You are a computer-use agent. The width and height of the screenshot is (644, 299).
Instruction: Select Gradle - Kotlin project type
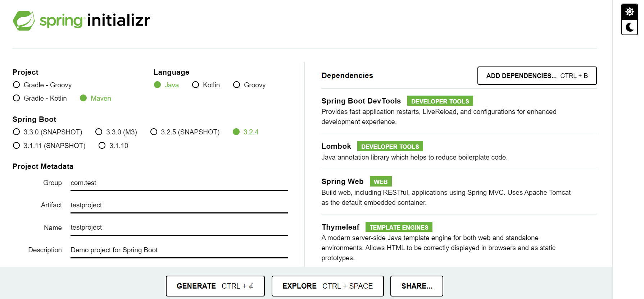[40, 98]
